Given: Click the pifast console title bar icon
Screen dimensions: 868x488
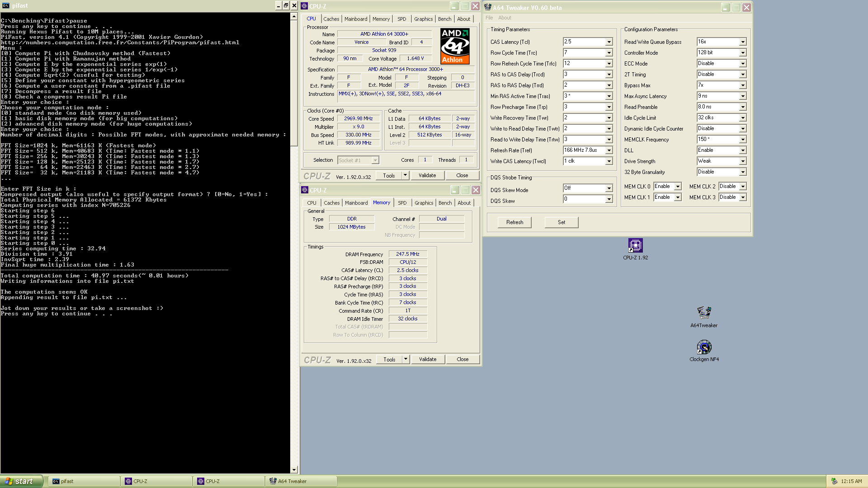Looking at the screenshot, I should click(x=5, y=5).
